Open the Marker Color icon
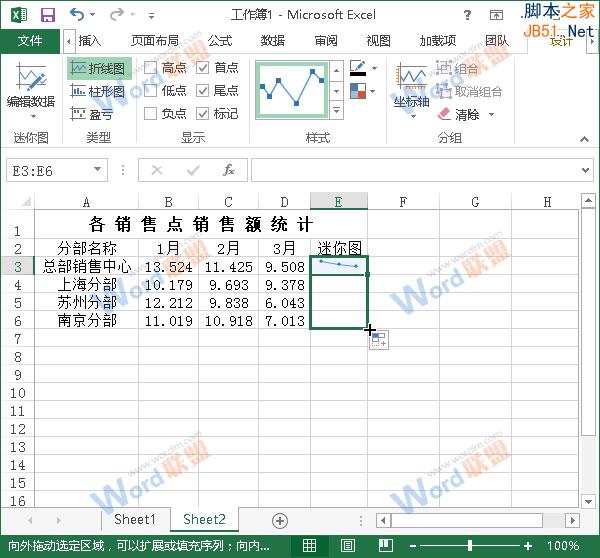This screenshot has height=558, width=600. [358, 91]
